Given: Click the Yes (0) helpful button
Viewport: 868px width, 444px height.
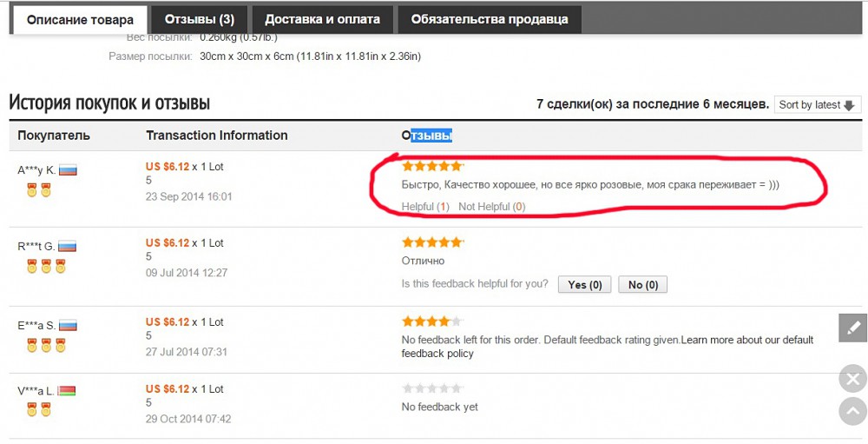Looking at the screenshot, I should [x=584, y=285].
